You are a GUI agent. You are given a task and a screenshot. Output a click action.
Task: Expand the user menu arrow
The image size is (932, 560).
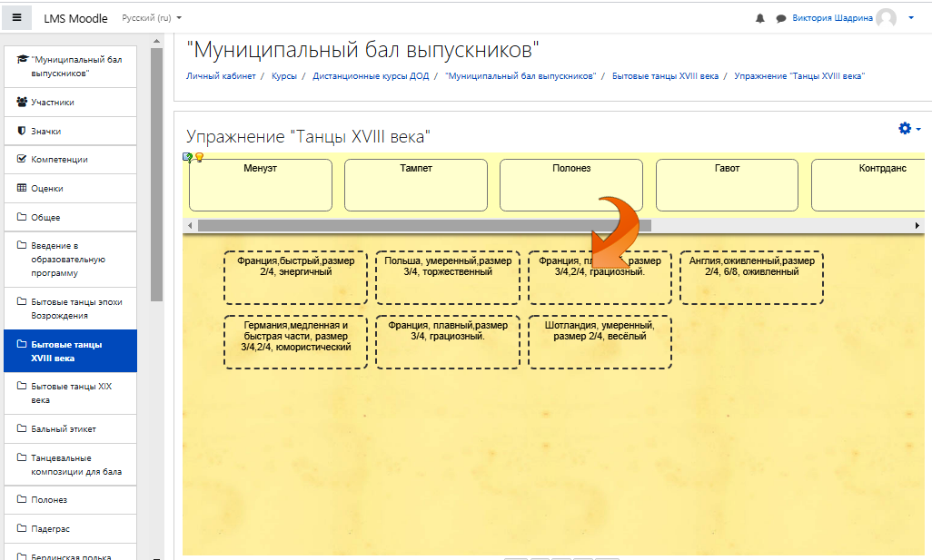911,18
